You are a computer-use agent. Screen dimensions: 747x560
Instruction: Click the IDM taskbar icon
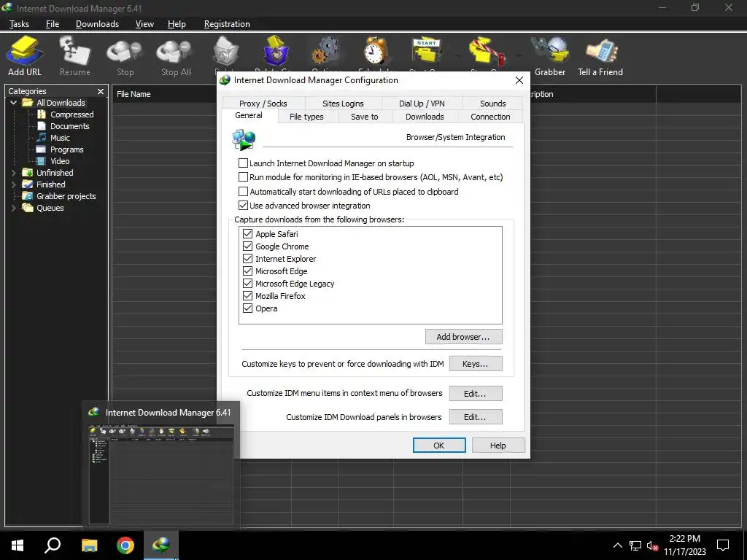pyautogui.click(x=161, y=545)
